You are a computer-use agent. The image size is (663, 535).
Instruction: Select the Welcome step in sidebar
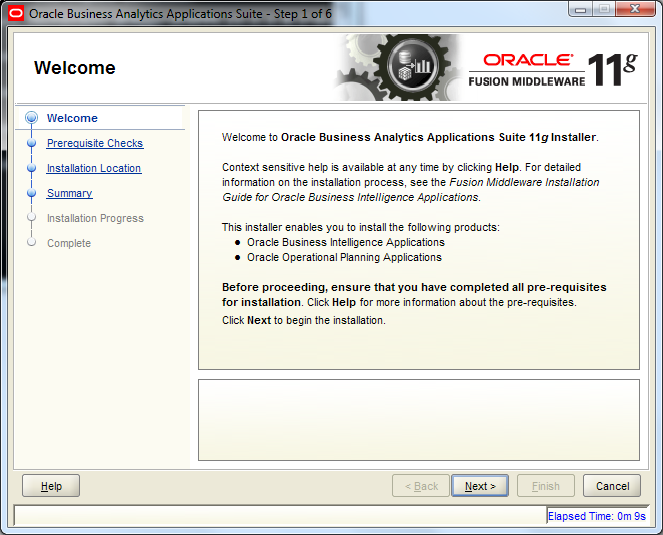pos(72,118)
